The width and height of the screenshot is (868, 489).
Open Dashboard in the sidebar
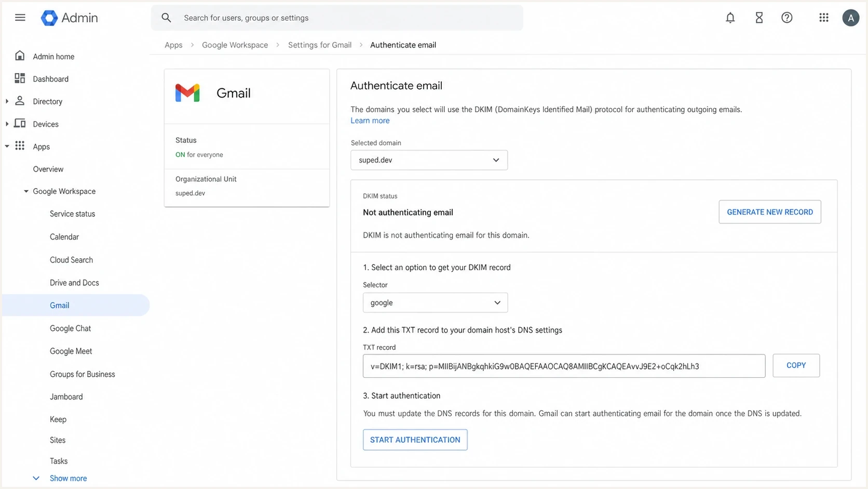tap(50, 79)
